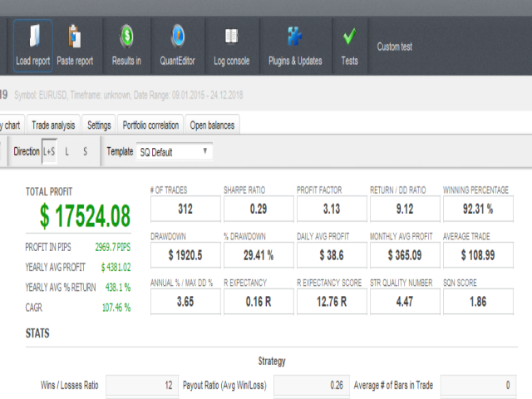
Task: Open the Settings tab
Action: (x=99, y=126)
